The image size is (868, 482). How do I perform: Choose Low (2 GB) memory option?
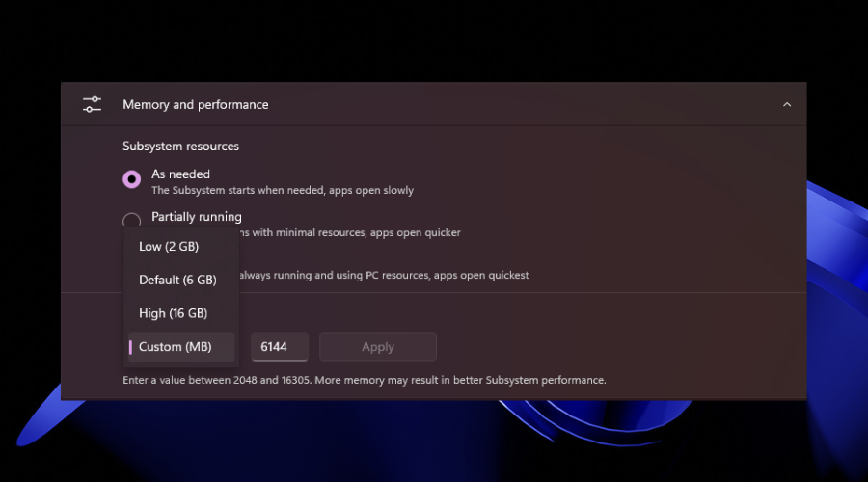tap(181, 246)
